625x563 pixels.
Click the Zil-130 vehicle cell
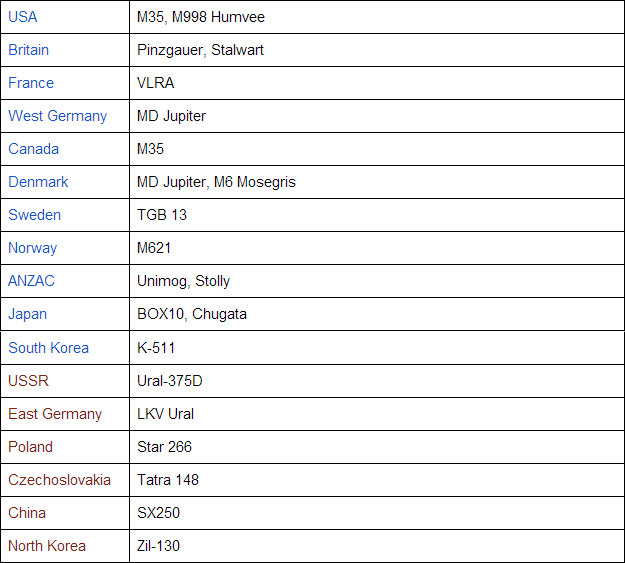(x=377, y=546)
